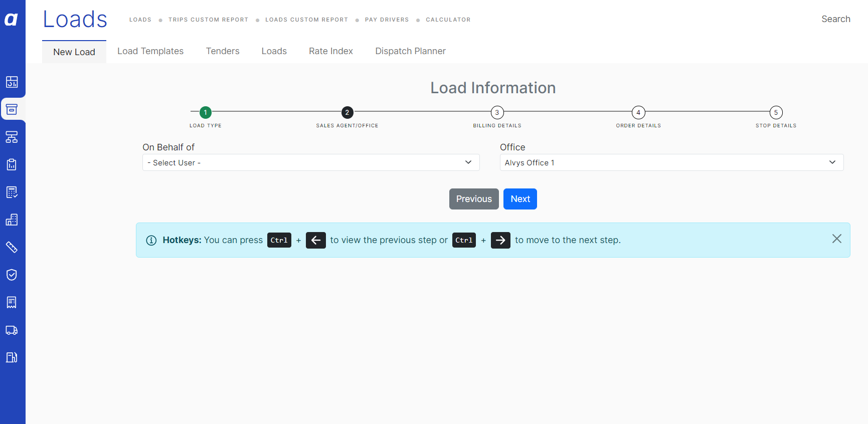Click the left arrow key icon
This screenshot has width=868, height=424.
(316, 240)
